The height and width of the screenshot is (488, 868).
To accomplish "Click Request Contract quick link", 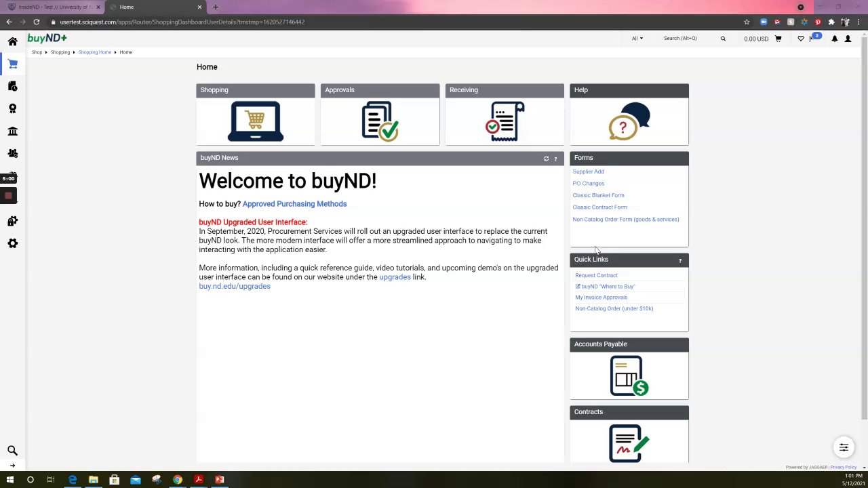I will (596, 275).
